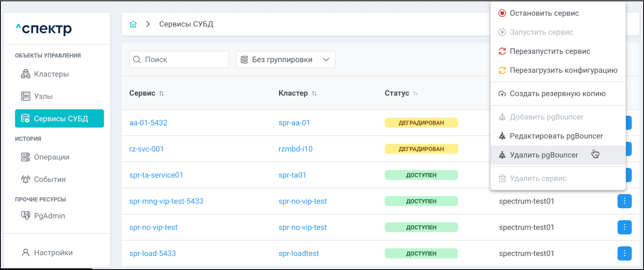Sort table by Статус column
Image resolution: width=644 pixels, height=270 pixels.
[416, 93]
